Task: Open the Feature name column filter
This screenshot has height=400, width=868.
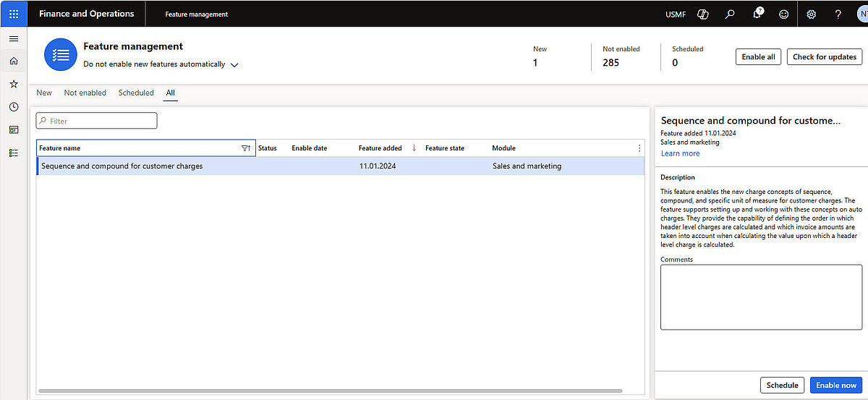Action: coord(245,148)
